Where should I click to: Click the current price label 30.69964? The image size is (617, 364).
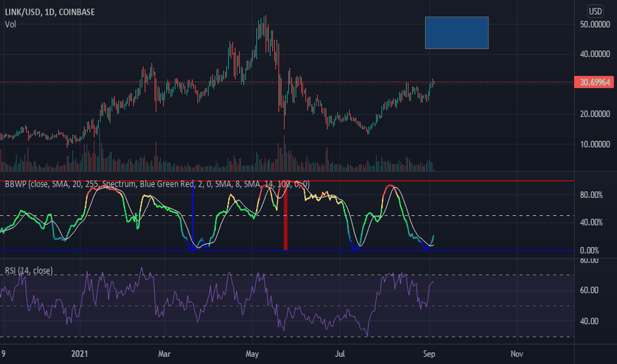pyautogui.click(x=594, y=82)
